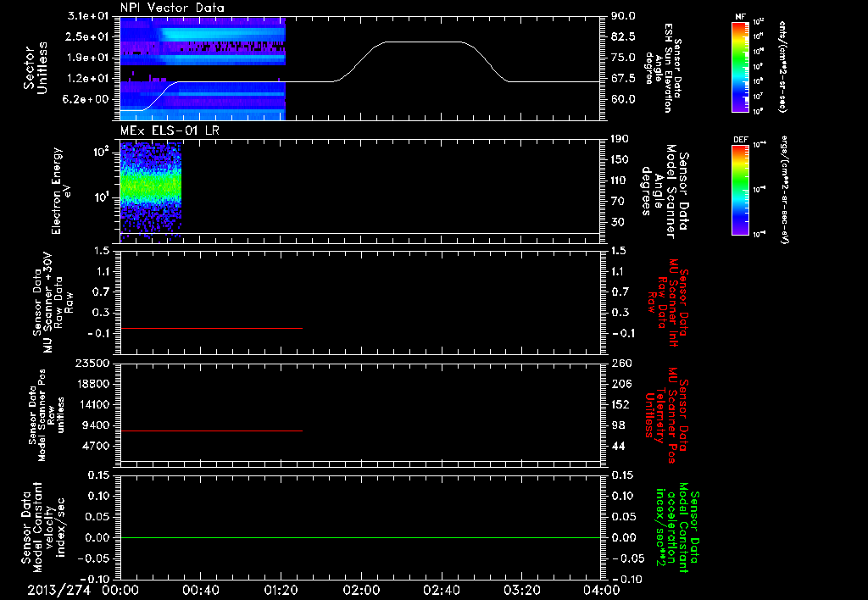The width and height of the screenshot is (868, 600).
Task: Click the '110' scanner angle tick
Action: point(620,181)
